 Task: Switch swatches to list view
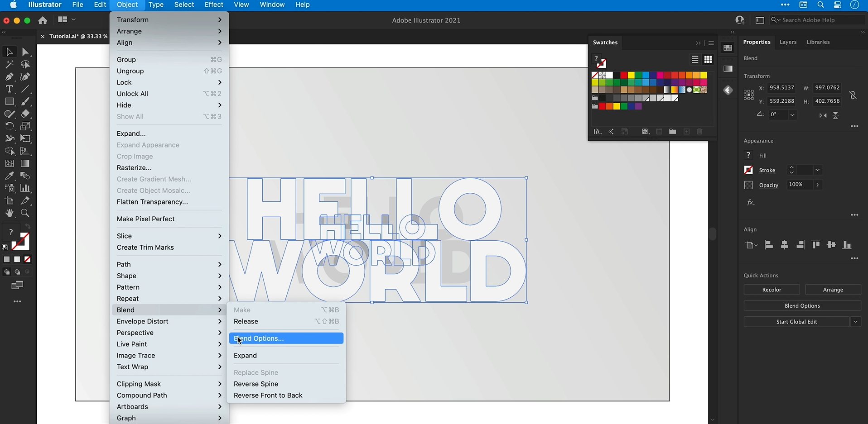pos(695,59)
